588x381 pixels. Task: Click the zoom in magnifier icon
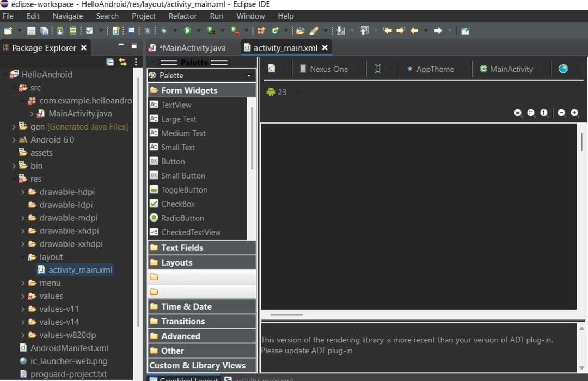tap(574, 113)
